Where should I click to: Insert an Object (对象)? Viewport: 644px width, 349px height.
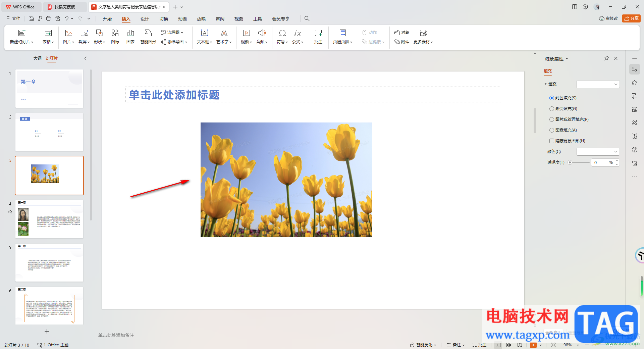(x=402, y=33)
